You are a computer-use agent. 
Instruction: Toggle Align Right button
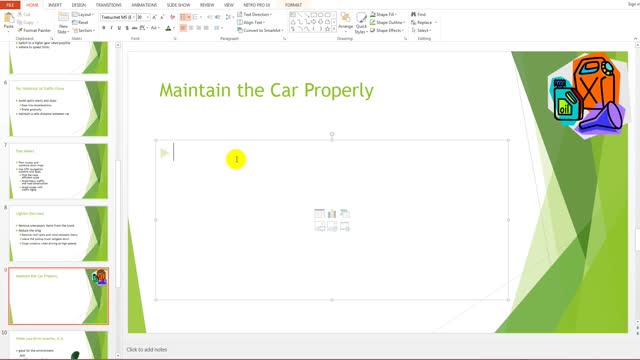(198, 28)
